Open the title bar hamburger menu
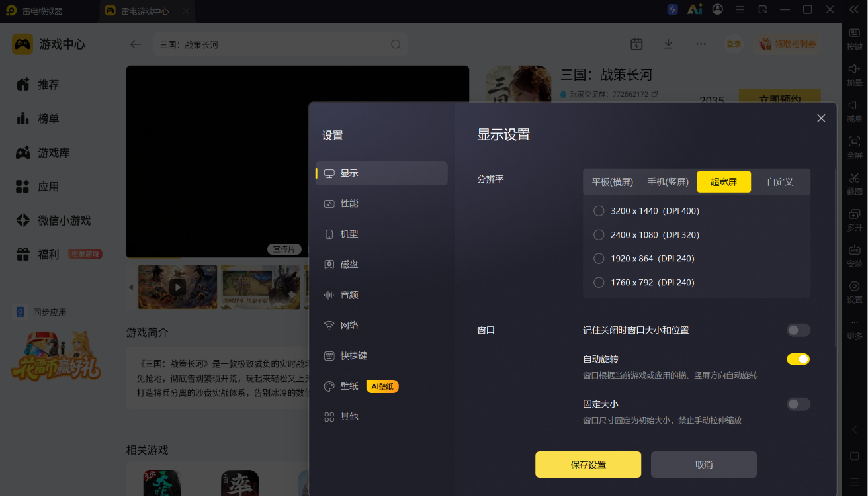The width and height of the screenshot is (868, 497). pyautogui.click(x=740, y=9)
